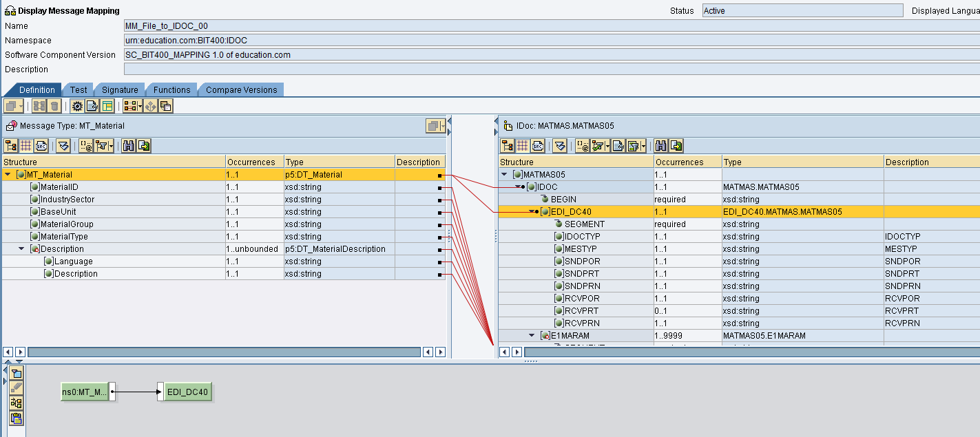Screen dimensions: 980x437
Task: Select the MESTYP row in target tree
Action: (740, 249)
